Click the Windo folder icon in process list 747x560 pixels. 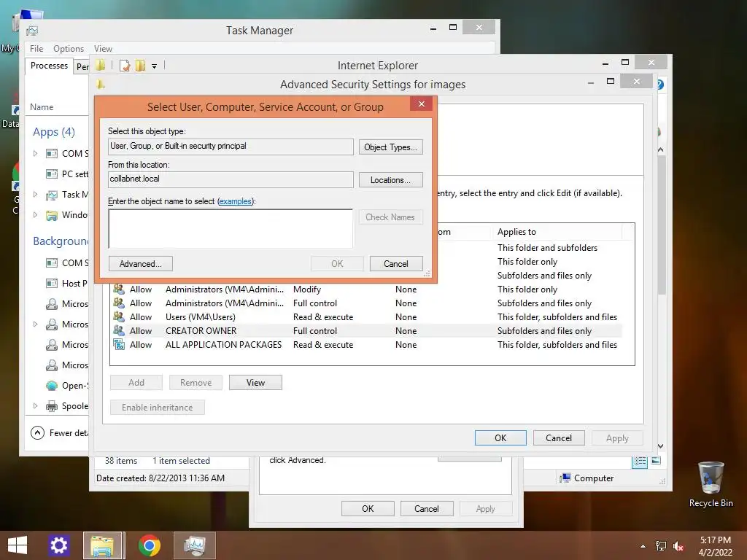(52, 215)
